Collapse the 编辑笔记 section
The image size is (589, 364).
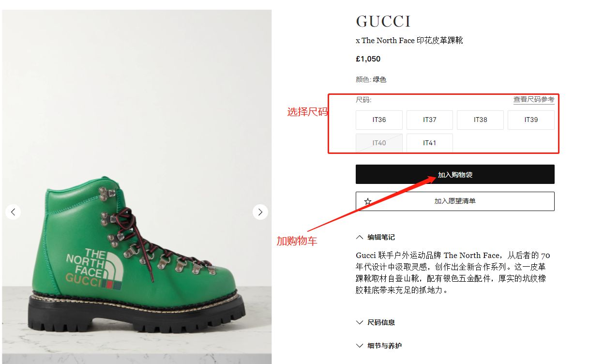(375, 237)
